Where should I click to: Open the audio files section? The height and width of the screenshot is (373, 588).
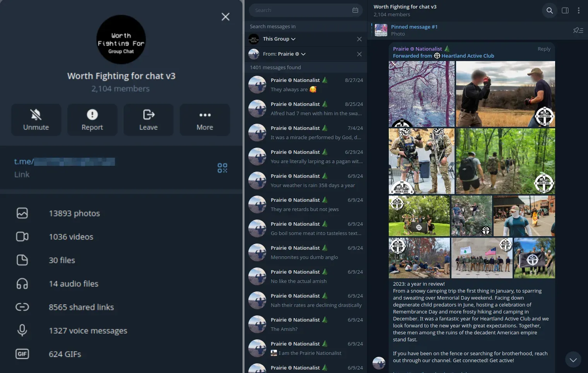point(73,284)
